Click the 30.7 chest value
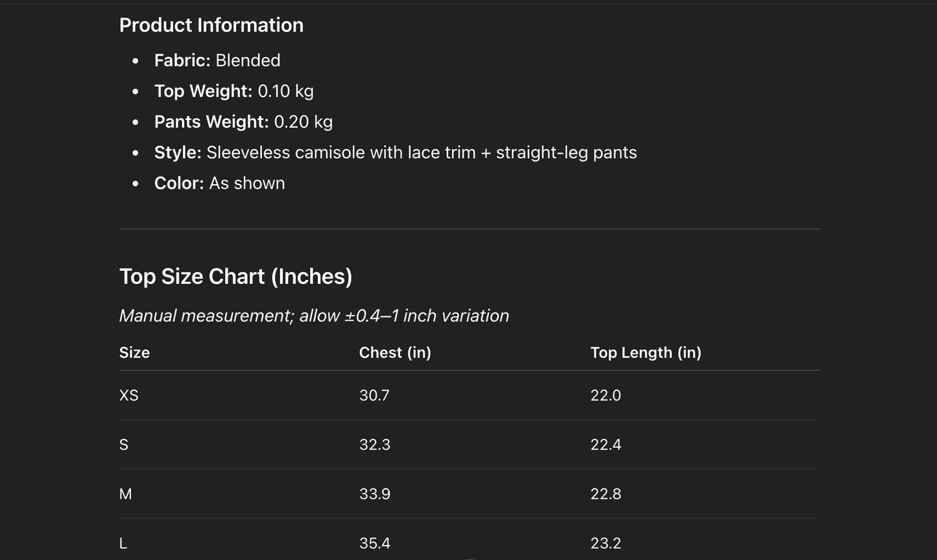Viewport: 937px width, 560px height. coord(374,395)
